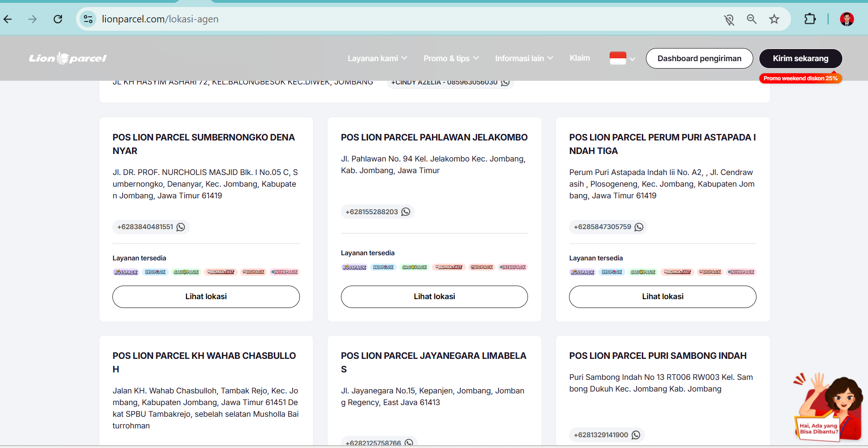868x448 pixels.
Task: Click WhatsApp icon beside +6285847305759
Action: coord(639,227)
